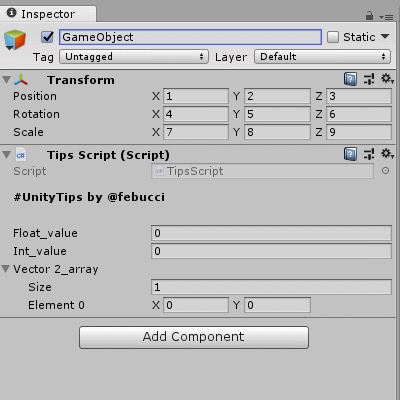Viewport: 400px width, 400px height.
Task: Open the Layer dropdown showing Default
Action: [322, 57]
